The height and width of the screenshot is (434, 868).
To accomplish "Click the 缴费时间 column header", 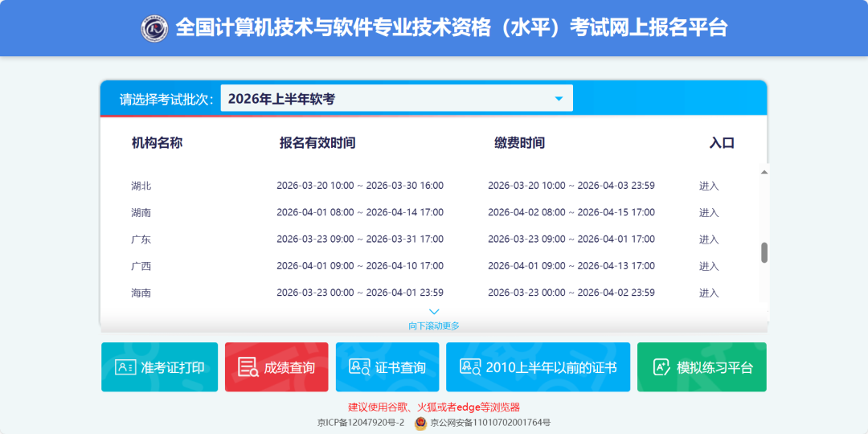I will [x=520, y=143].
